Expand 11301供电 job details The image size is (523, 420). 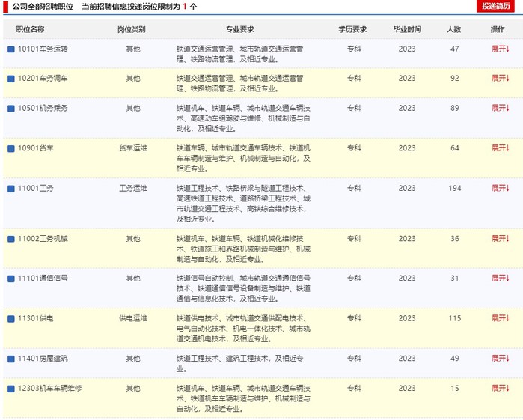500,318
